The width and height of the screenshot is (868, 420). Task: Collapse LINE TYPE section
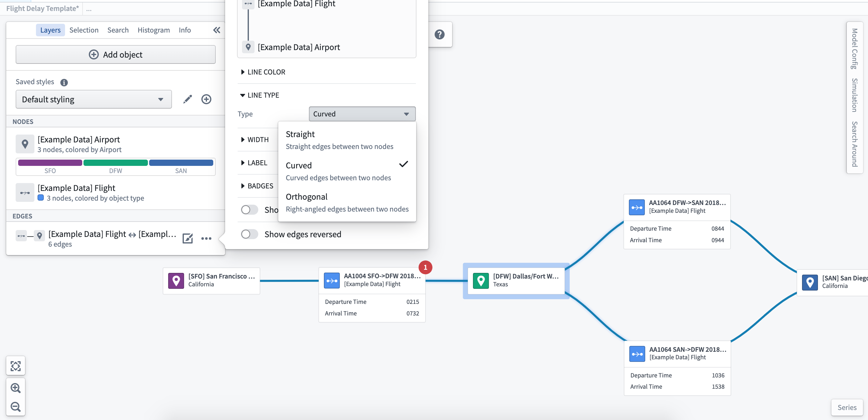[260, 95]
